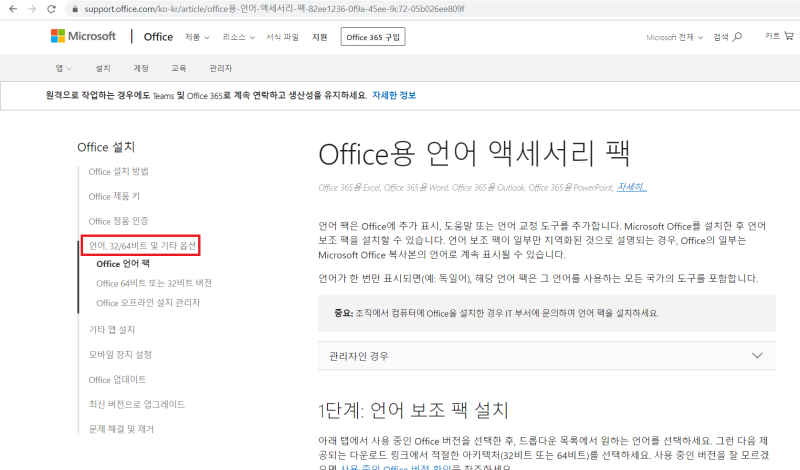
Task: Open the 지원 menu item
Action: tap(319, 37)
